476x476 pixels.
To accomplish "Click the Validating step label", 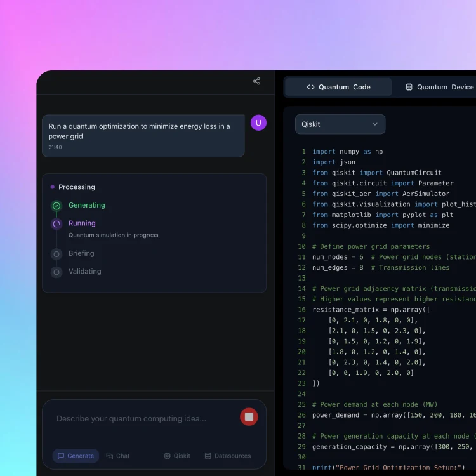I will pyautogui.click(x=84, y=272).
